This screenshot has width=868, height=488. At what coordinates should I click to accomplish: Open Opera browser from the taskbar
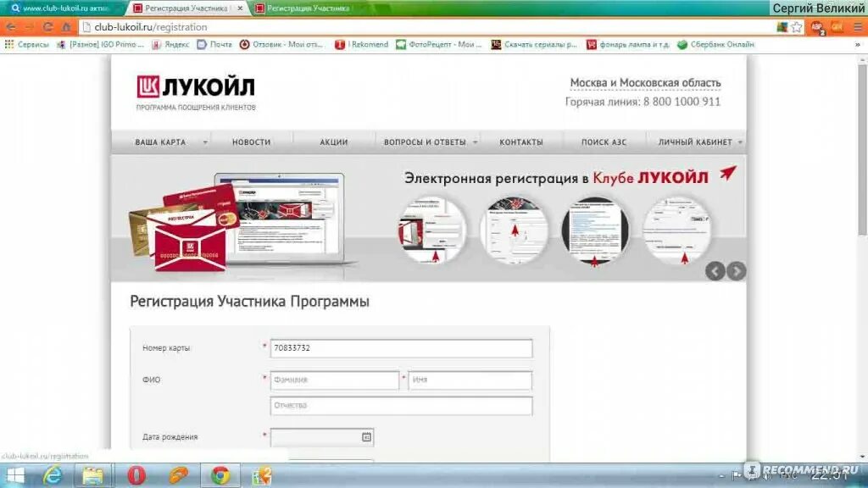136,476
